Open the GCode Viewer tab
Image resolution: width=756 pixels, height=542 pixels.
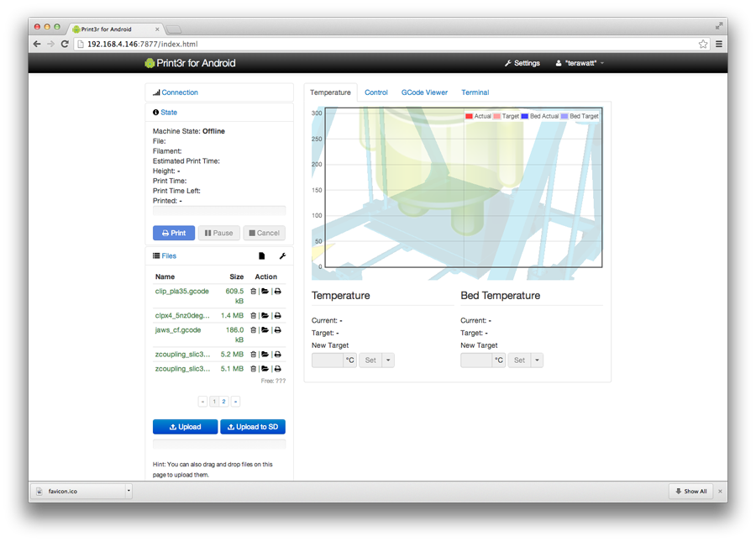(x=424, y=92)
